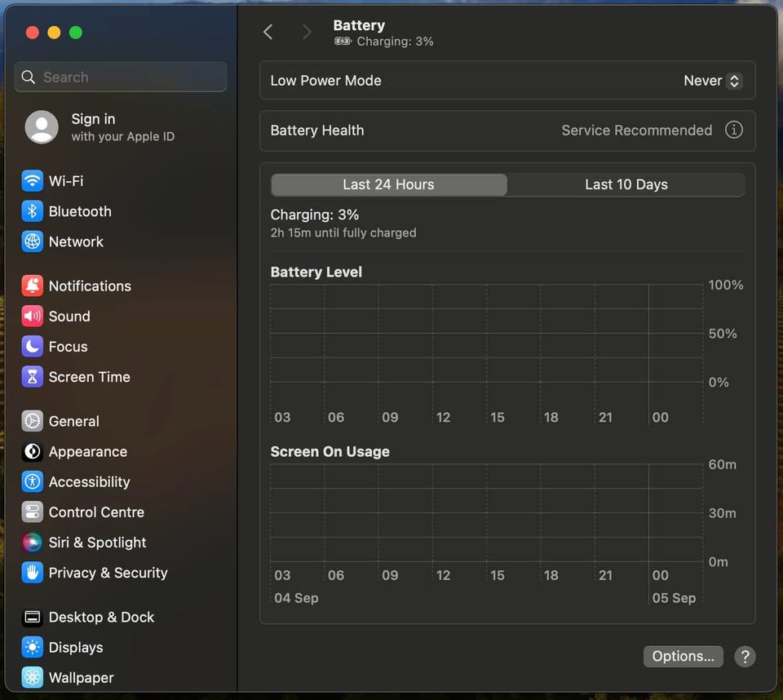Image resolution: width=783 pixels, height=700 pixels.
Task: Open the Wi-Fi settings icon
Action: click(x=31, y=180)
